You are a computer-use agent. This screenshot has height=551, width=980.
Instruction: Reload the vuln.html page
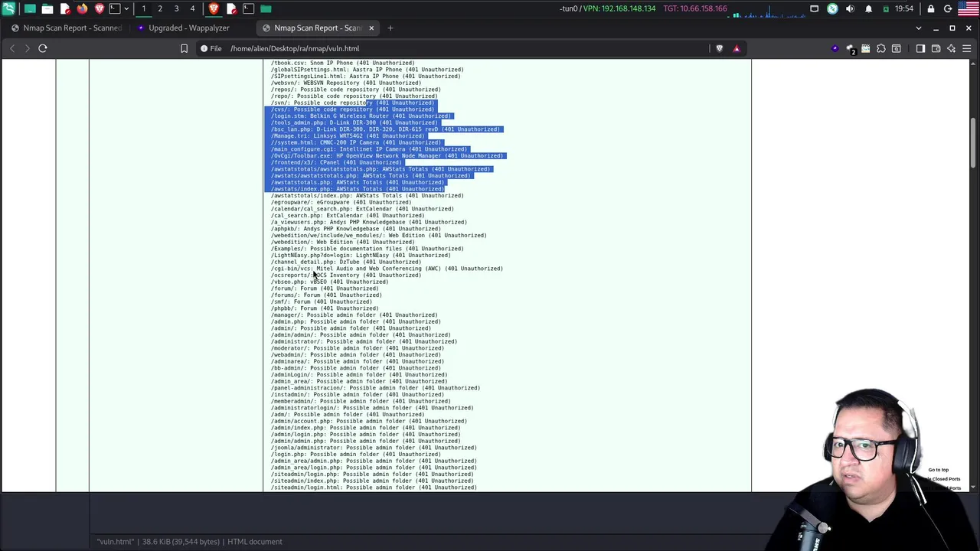[x=43, y=48]
